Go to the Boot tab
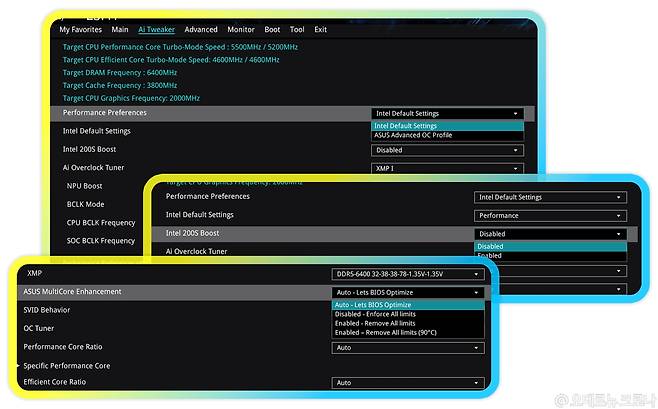This screenshot has height=409, width=658. point(272,30)
